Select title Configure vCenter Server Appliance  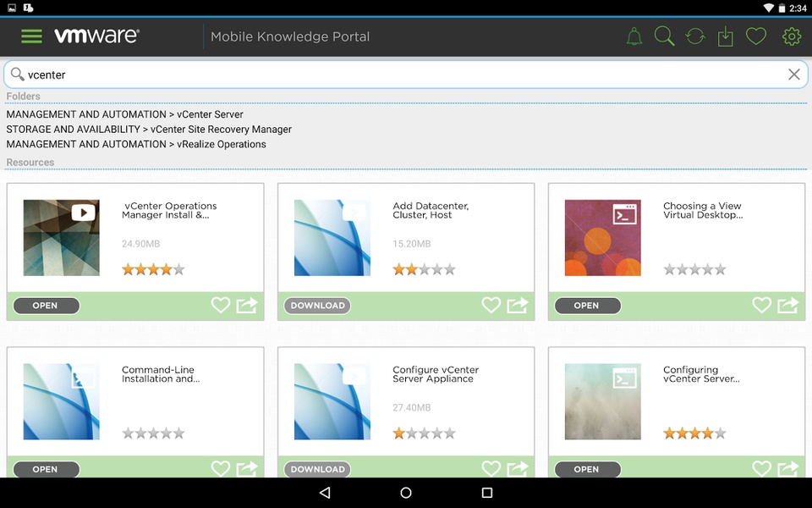436,374
